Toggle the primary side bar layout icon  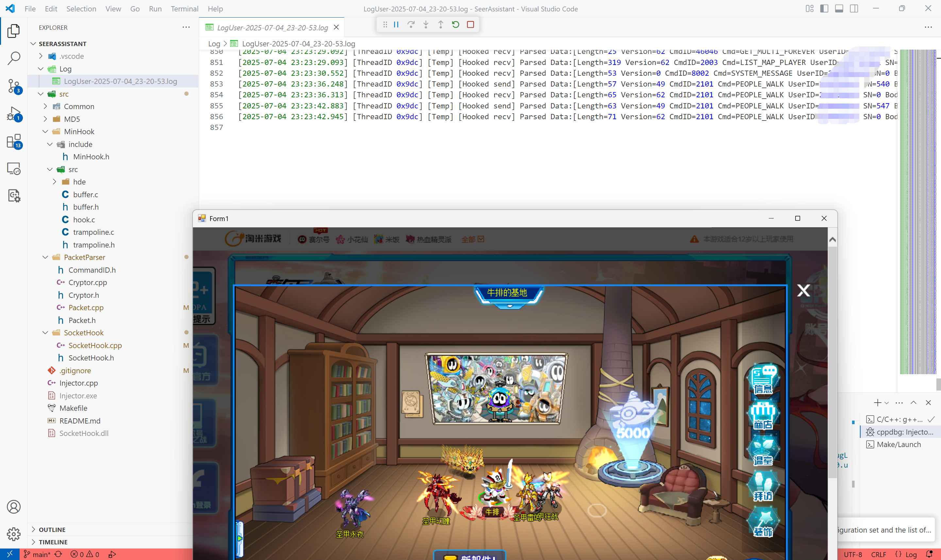pos(824,9)
